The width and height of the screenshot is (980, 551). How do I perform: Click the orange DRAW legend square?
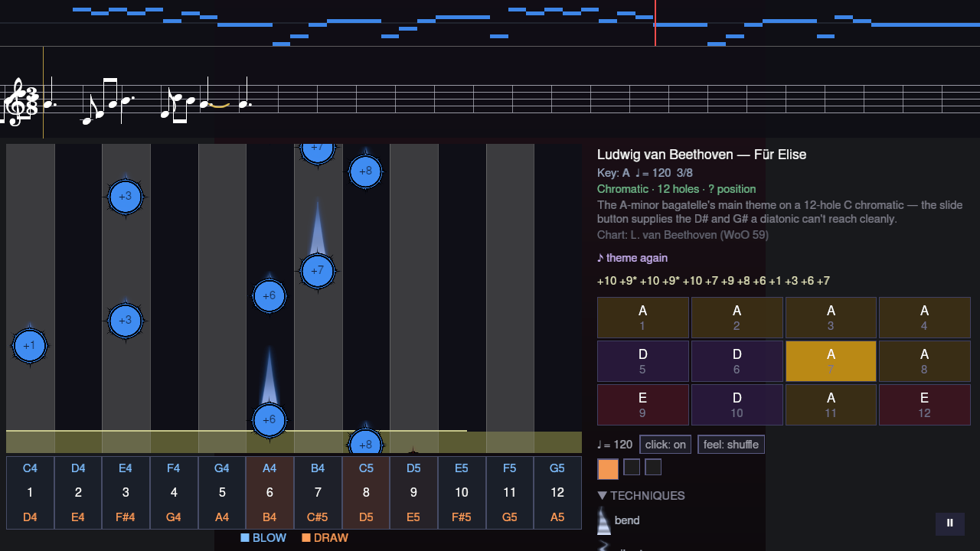pos(306,538)
